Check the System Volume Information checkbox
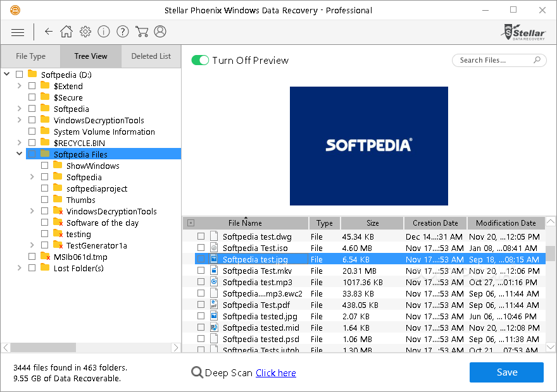This screenshot has height=392, width=557. (x=32, y=131)
